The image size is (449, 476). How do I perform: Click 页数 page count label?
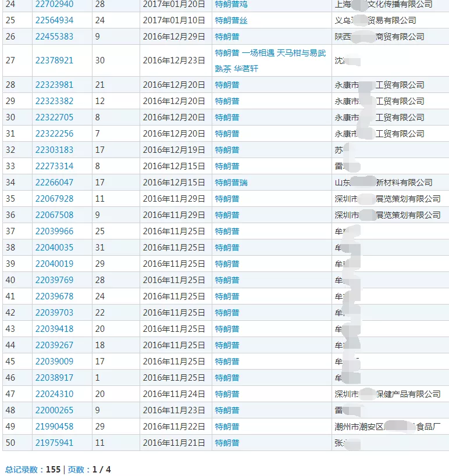(x=76, y=470)
